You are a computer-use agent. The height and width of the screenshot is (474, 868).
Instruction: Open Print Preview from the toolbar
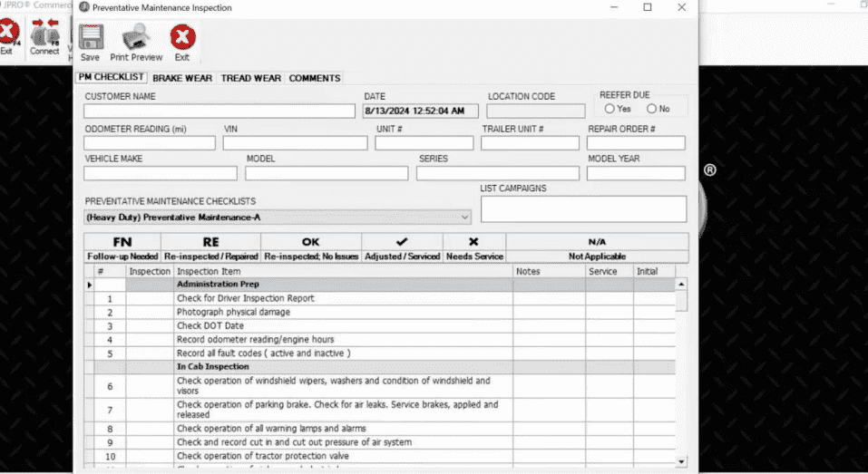[135, 41]
